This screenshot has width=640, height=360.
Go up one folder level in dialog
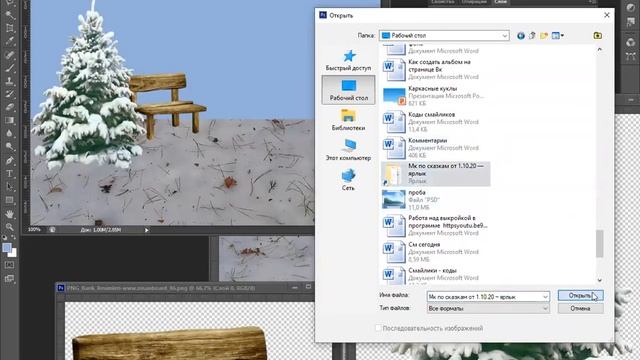coord(532,36)
